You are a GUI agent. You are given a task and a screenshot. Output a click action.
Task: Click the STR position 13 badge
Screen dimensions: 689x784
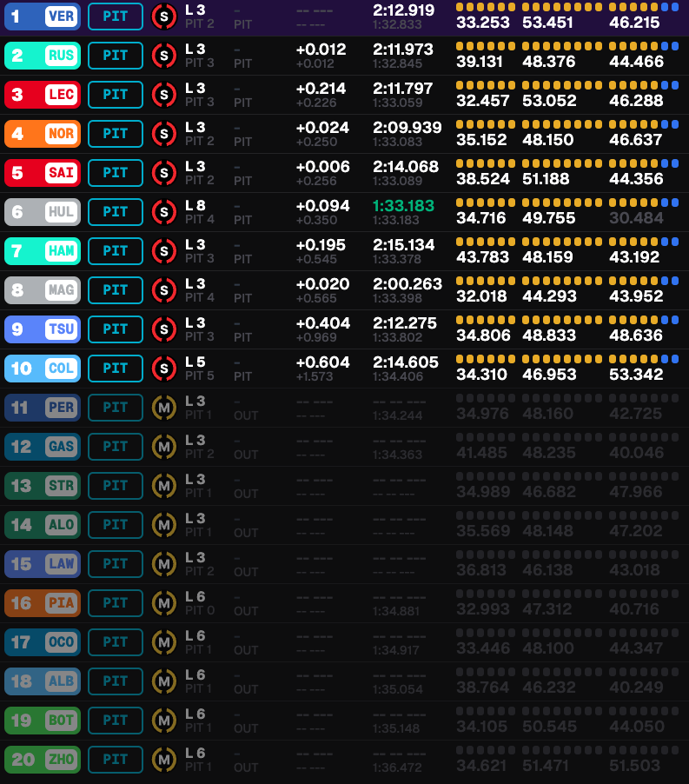[43, 486]
